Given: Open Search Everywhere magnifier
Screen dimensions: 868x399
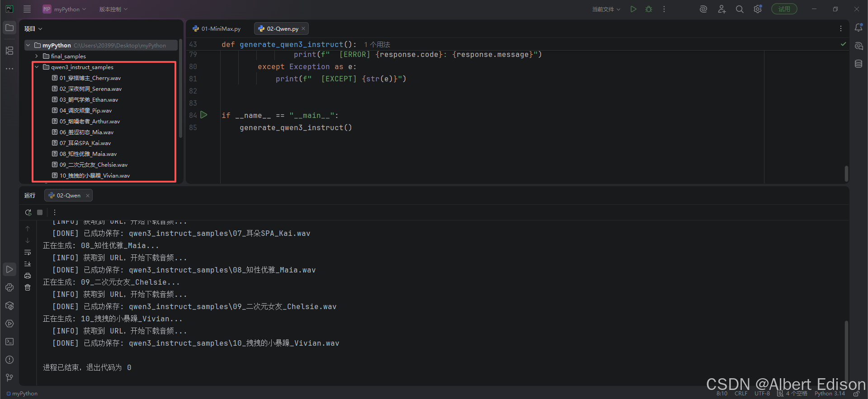Looking at the screenshot, I should coord(740,9).
